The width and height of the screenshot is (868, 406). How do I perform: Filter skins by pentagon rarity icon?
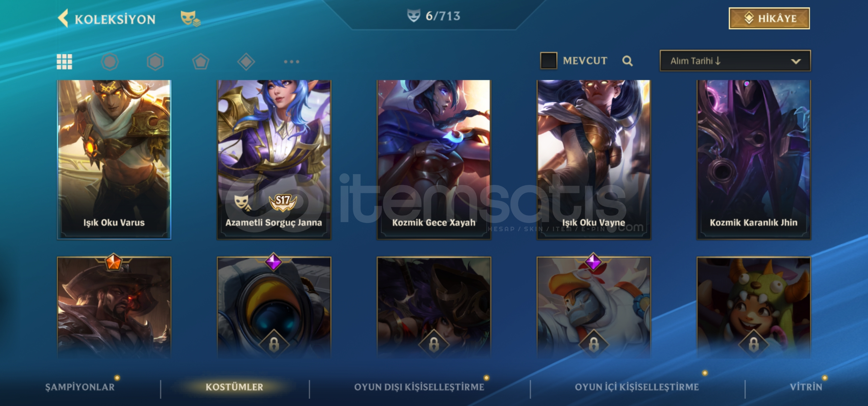pyautogui.click(x=201, y=62)
